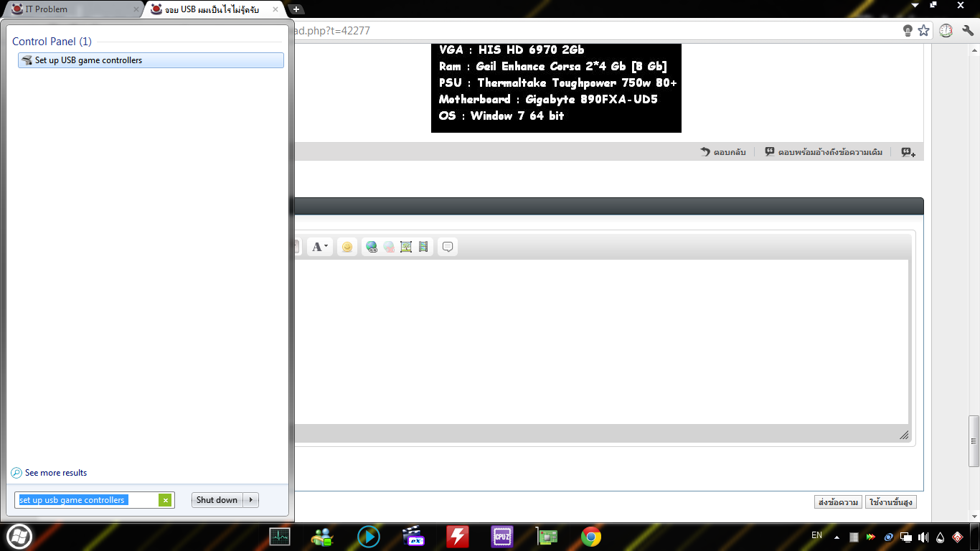Open Chrome wrench settings menu
The width and height of the screenshot is (980, 551).
coord(968,31)
